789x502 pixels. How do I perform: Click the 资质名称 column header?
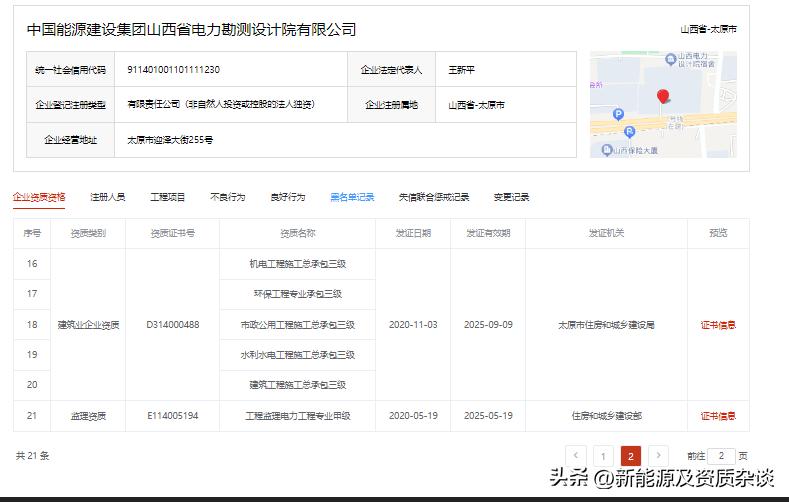tap(297, 233)
